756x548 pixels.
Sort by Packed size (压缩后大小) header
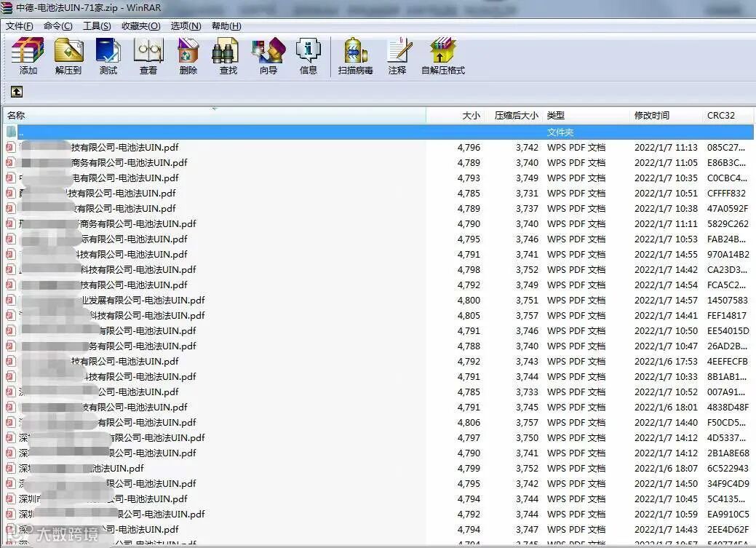(x=513, y=115)
